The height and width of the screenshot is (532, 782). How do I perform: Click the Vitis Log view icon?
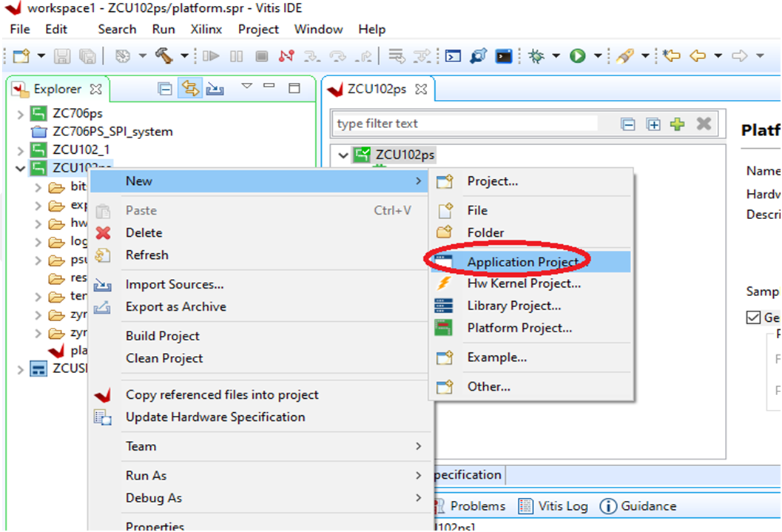(526, 506)
